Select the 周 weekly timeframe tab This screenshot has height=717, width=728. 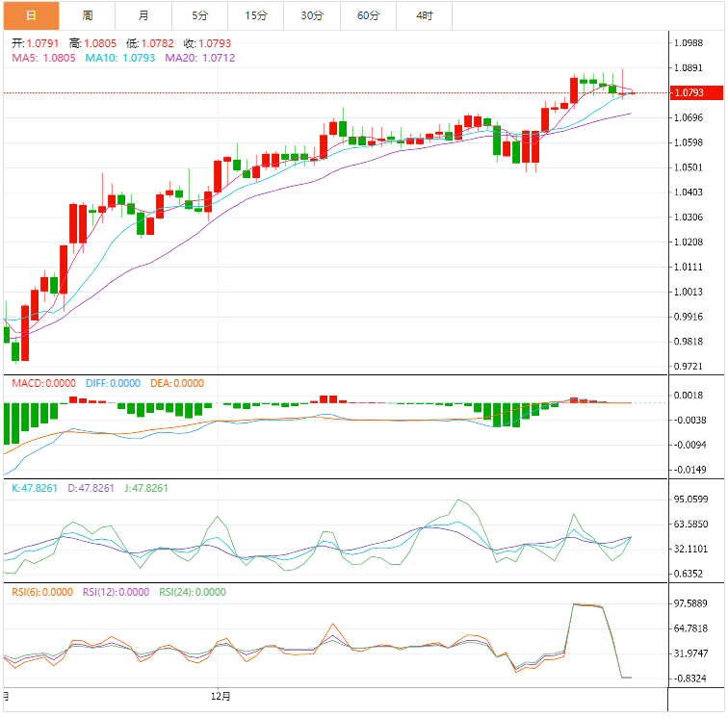pos(88,15)
